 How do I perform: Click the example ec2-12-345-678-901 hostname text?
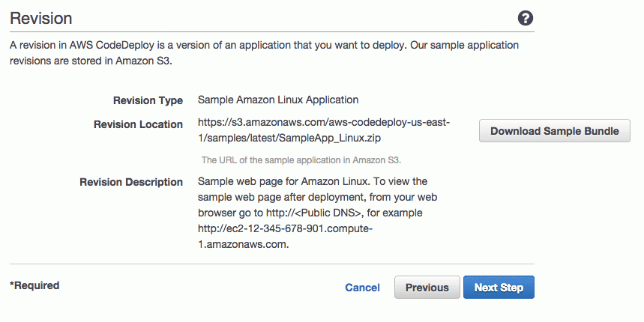[285, 228]
